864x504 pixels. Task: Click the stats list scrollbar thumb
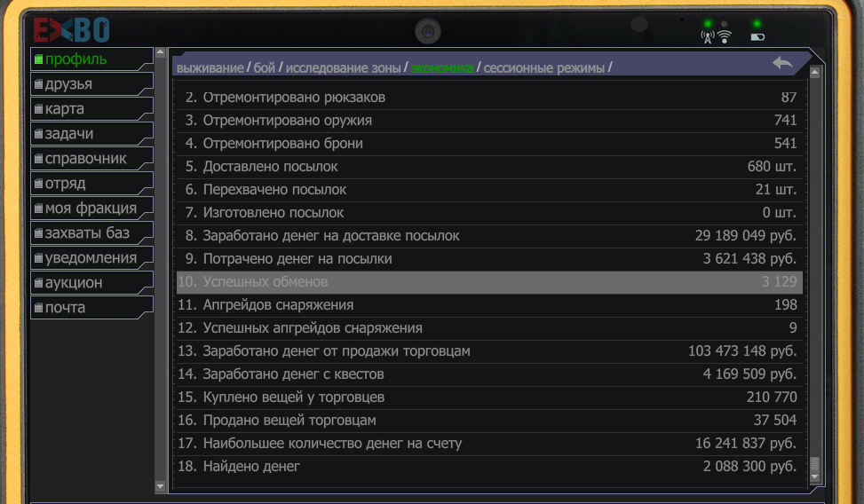click(x=815, y=464)
